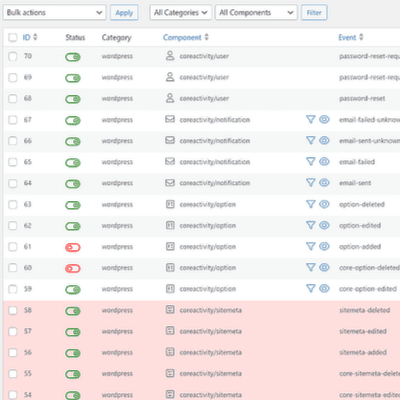Enable the red status toggle for ID 61

(x=73, y=247)
